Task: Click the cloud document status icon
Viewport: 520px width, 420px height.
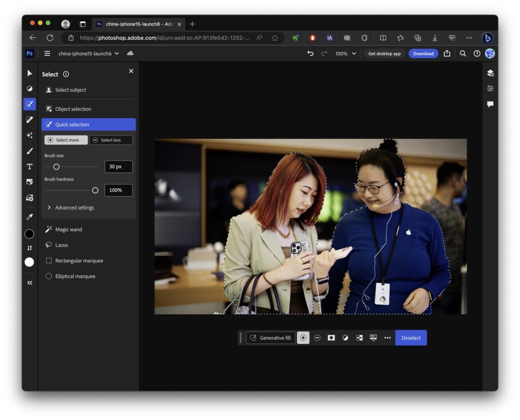Action: pyautogui.click(x=130, y=53)
